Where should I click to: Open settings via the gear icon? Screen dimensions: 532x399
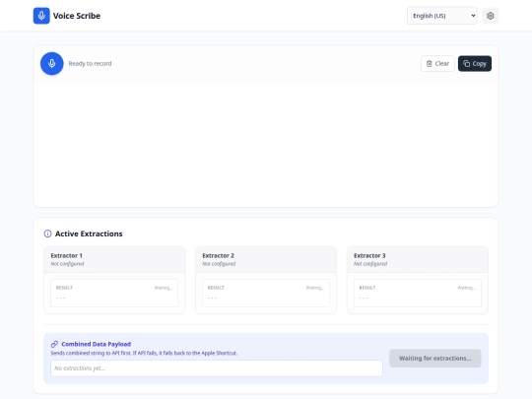pos(491,16)
